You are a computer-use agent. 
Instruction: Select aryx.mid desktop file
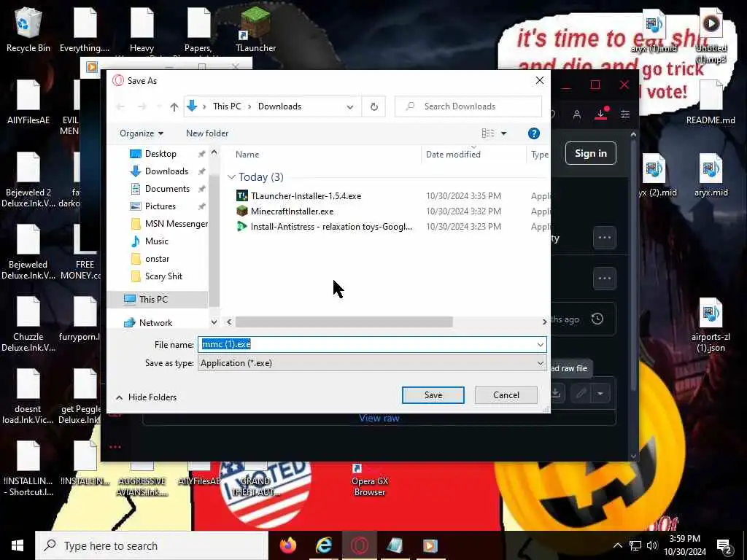[x=711, y=175]
